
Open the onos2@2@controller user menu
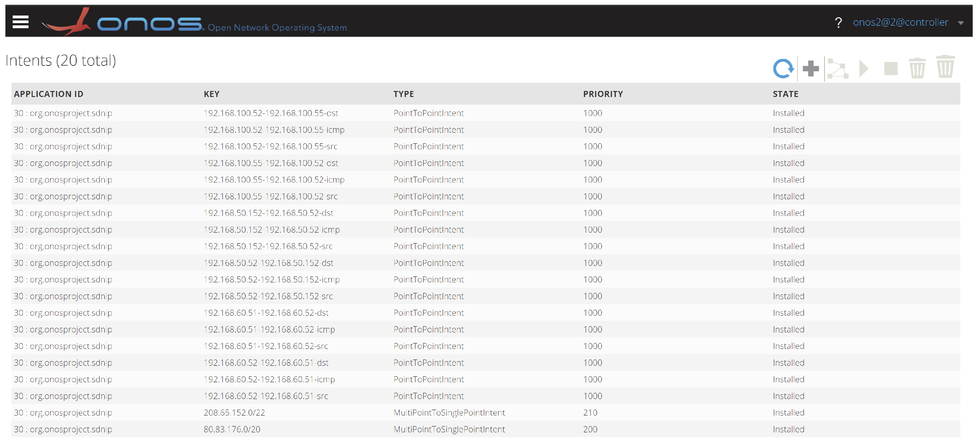click(x=900, y=23)
